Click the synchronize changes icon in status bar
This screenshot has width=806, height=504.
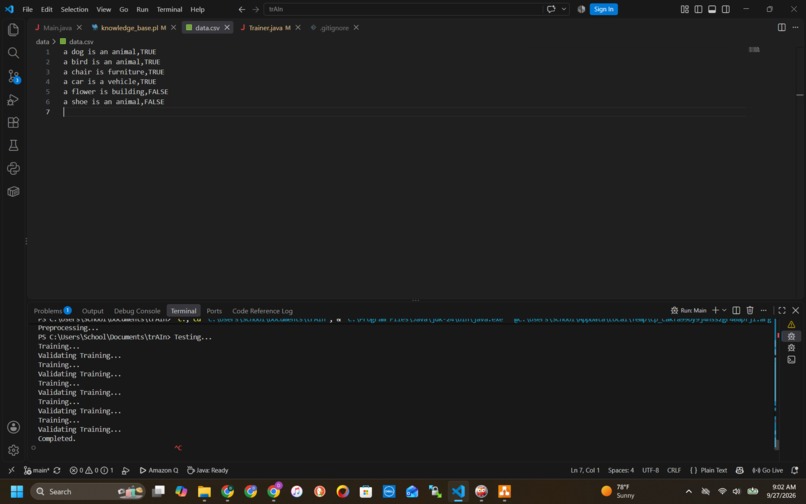(57, 470)
